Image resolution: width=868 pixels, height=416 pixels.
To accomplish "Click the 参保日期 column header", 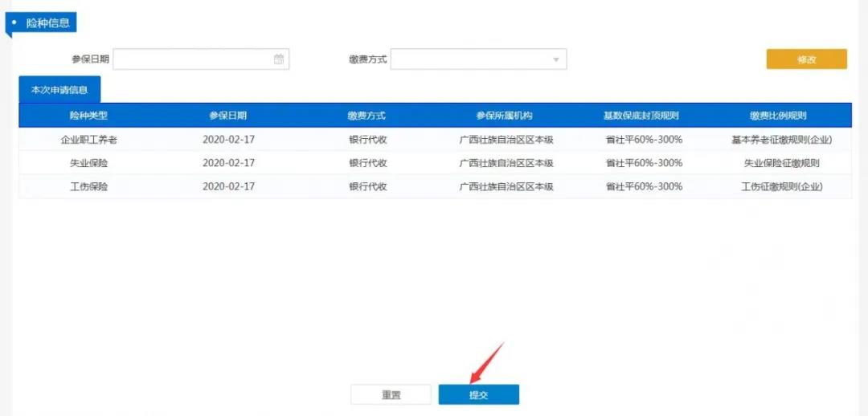I will 228,116.
